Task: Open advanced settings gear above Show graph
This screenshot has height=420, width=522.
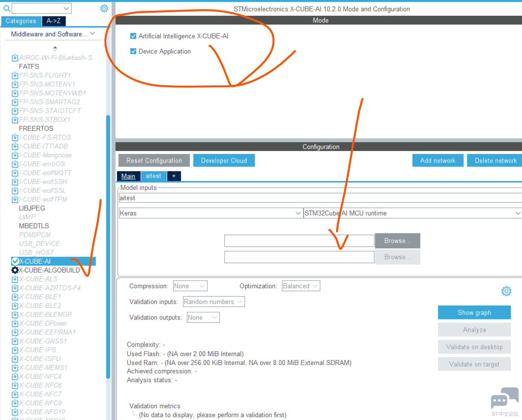Action: coord(506,291)
